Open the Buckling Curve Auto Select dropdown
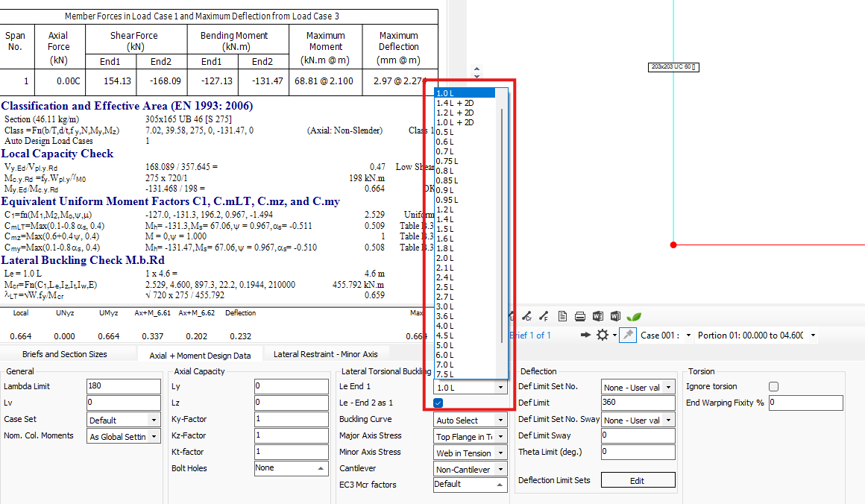 471,420
